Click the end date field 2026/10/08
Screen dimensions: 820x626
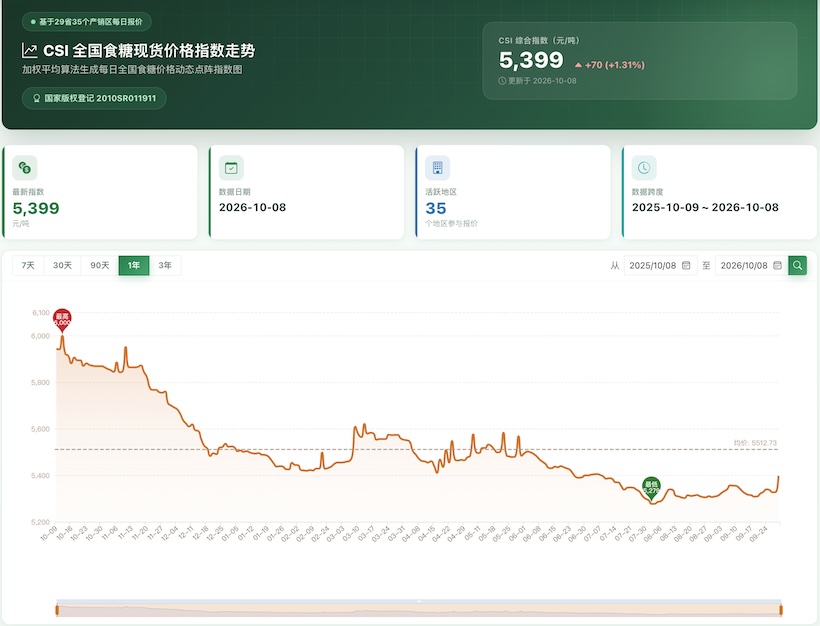point(751,266)
